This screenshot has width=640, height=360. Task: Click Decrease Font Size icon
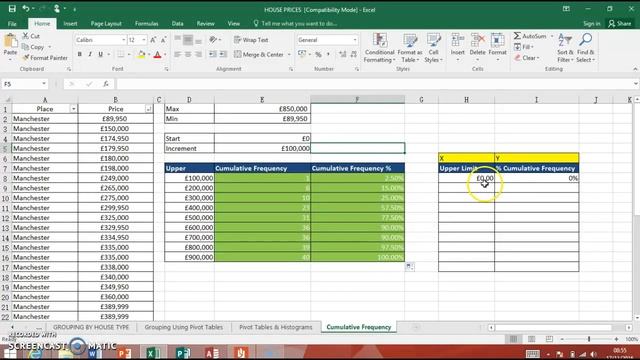[x=163, y=40]
